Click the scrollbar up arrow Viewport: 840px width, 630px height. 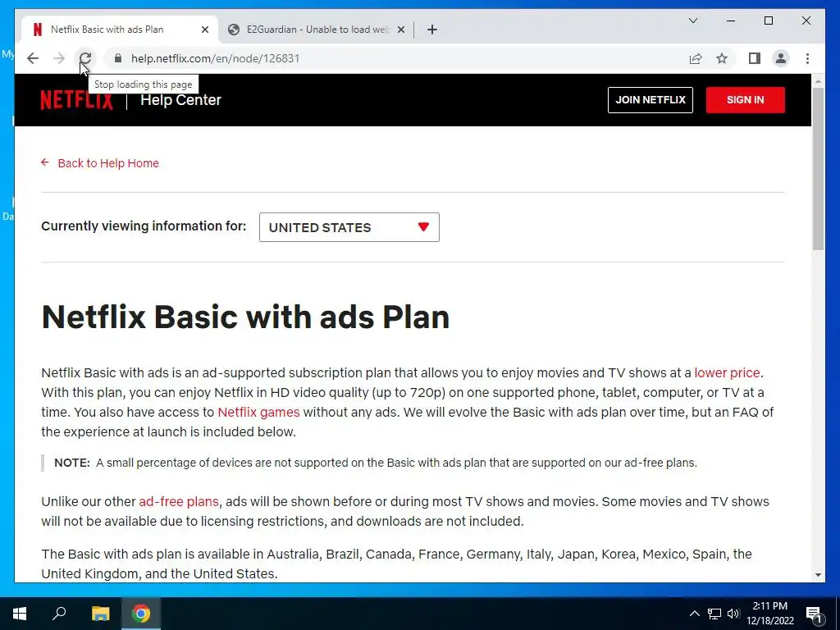[x=818, y=81]
